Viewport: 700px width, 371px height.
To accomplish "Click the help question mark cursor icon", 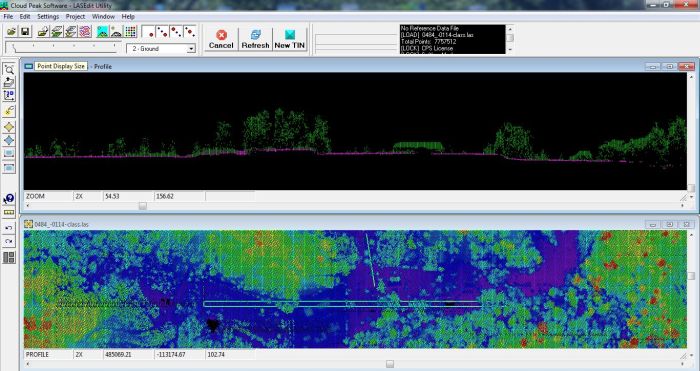I will click(x=9, y=199).
